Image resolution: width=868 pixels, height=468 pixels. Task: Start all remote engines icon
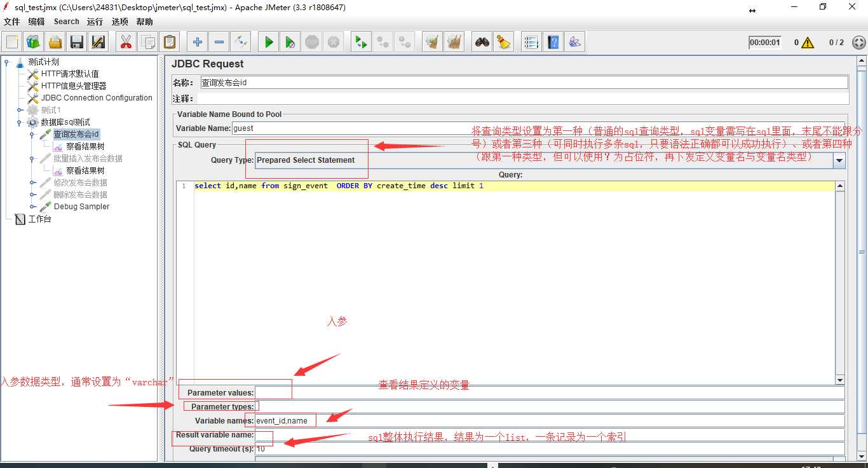pos(362,43)
